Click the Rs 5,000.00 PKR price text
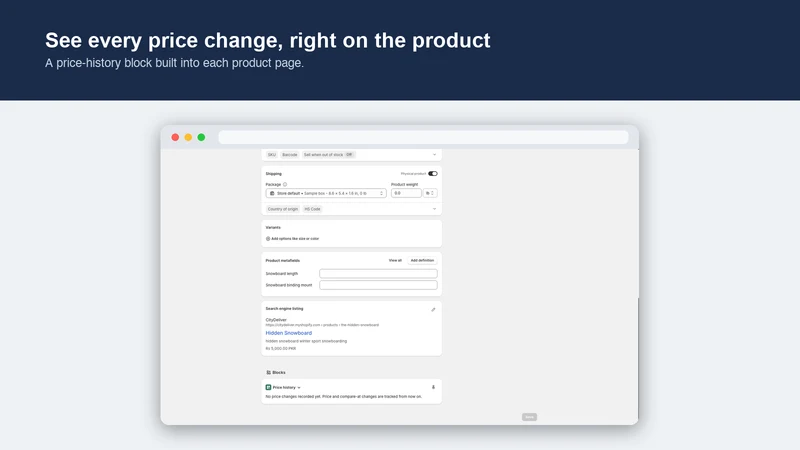Viewport: 800px width, 450px height. 281,348
